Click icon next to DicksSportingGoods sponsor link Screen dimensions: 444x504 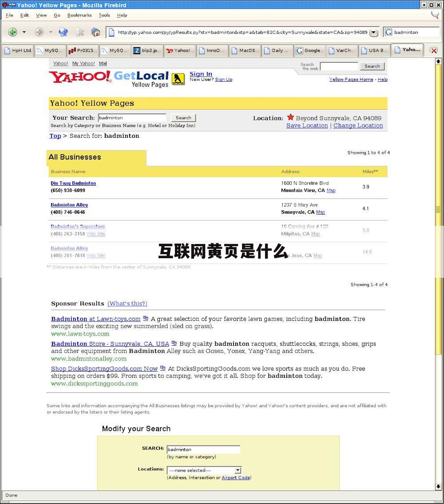(x=163, y=368)
